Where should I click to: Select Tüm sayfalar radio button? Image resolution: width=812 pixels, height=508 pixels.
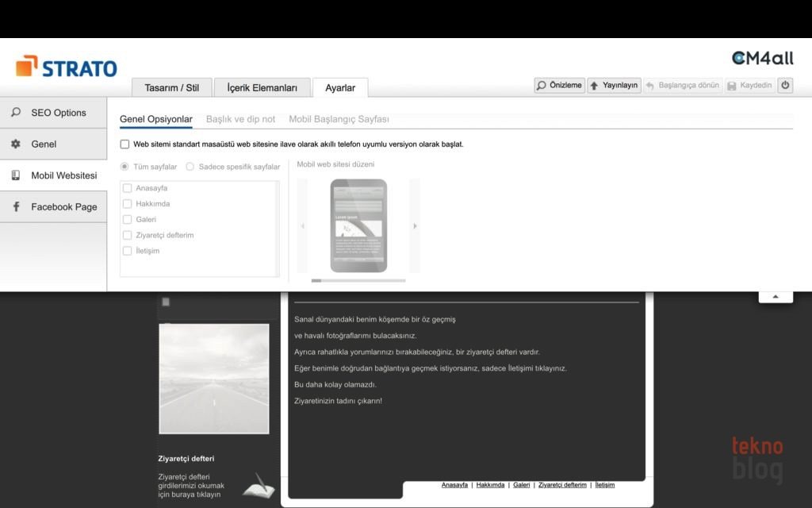click(x=124, y=167)
